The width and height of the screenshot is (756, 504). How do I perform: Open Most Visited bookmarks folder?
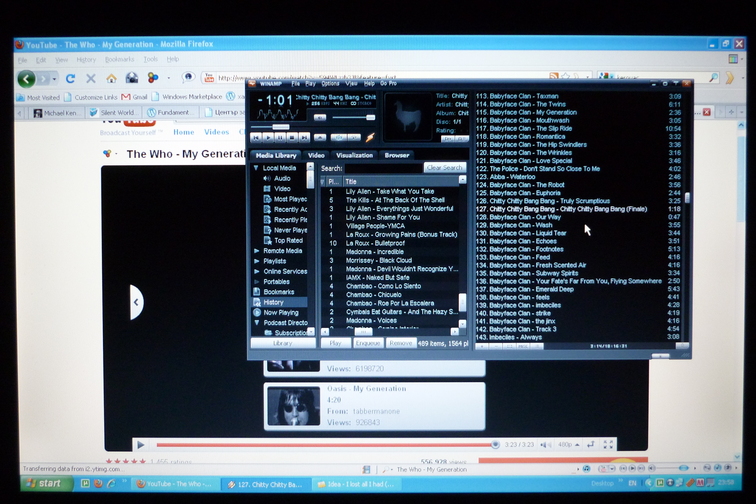[x=39, y=97]
